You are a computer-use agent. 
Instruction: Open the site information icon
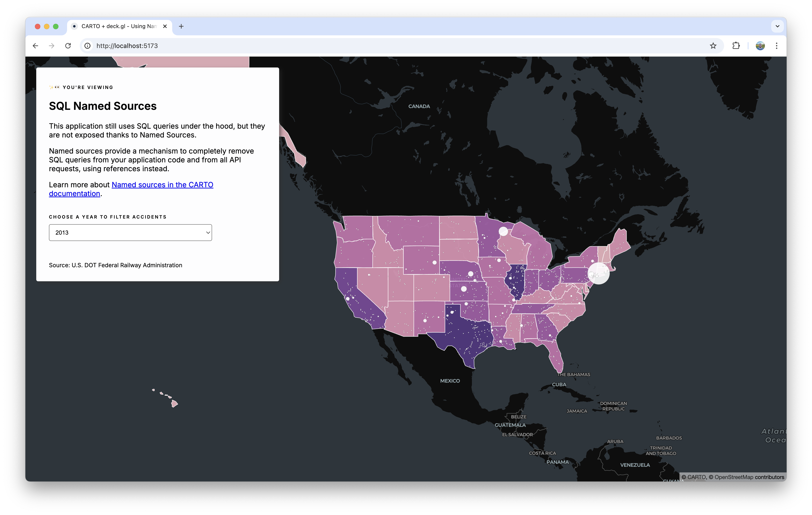click(x=88, y=46)
